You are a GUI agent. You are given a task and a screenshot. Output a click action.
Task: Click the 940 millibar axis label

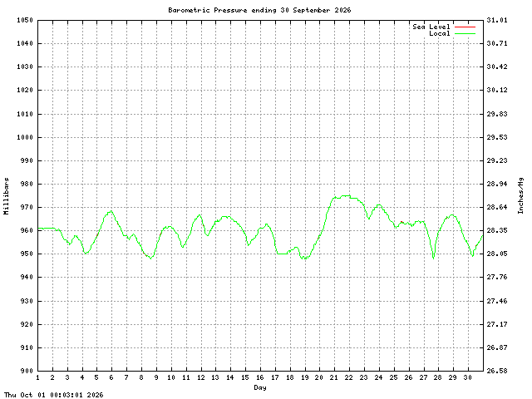27,277
